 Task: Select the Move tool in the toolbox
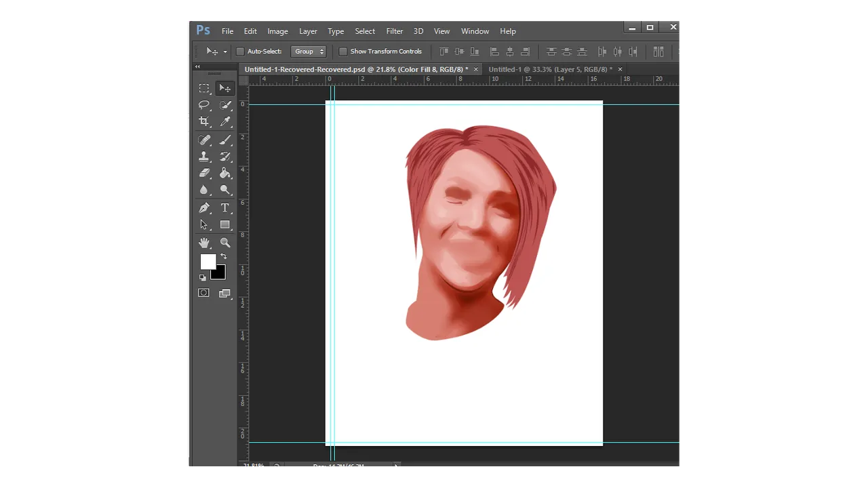coord(224,88)
